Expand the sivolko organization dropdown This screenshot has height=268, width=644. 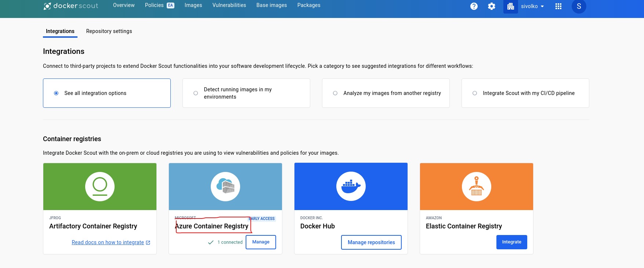(532, 6)
